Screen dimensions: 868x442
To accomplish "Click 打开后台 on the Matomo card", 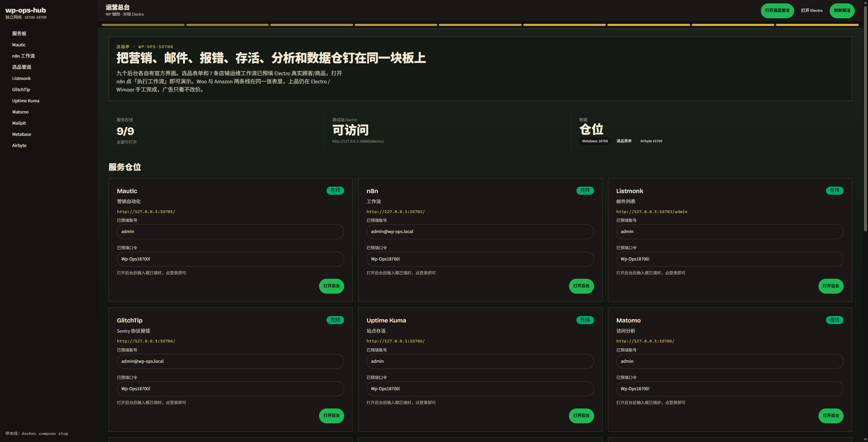I will pyautogui.click(x=831, y=416).
